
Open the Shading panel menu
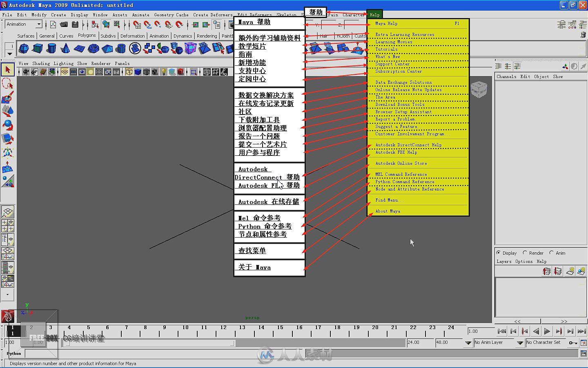[41, 63]
